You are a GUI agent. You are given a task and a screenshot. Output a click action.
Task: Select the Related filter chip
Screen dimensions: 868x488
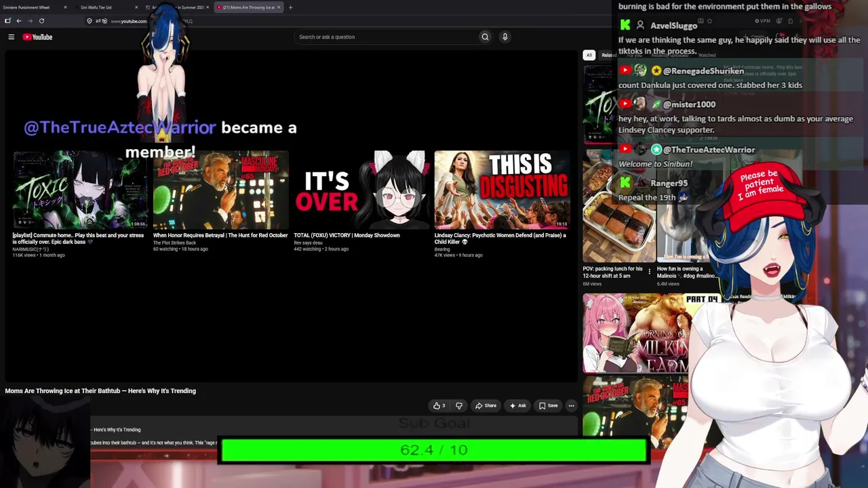click(x=608, y=55)
